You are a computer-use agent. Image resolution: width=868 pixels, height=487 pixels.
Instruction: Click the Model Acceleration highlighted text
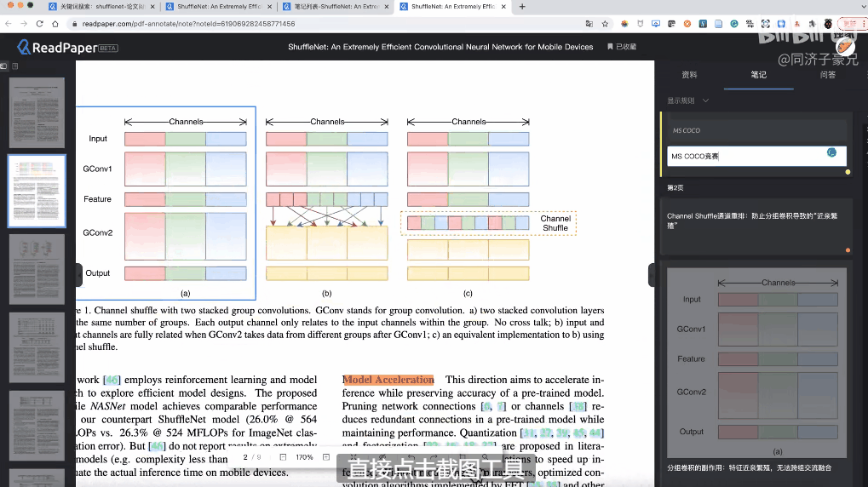(x=388, y=380)
